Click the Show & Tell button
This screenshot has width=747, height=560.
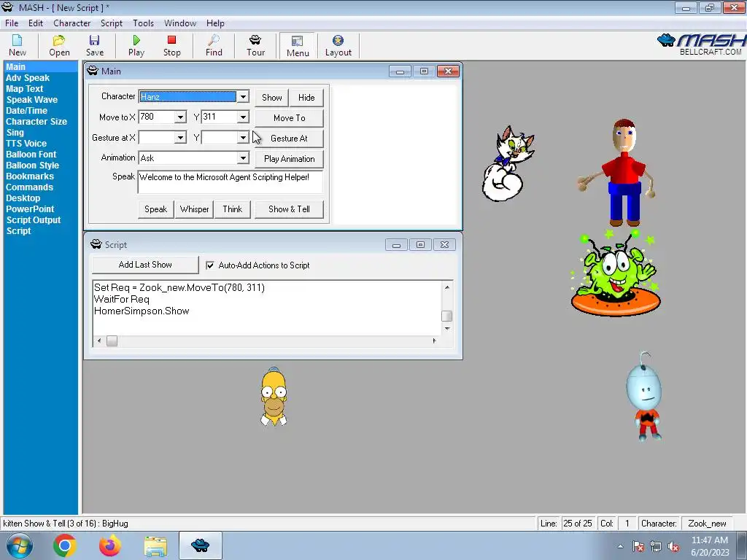289,209
